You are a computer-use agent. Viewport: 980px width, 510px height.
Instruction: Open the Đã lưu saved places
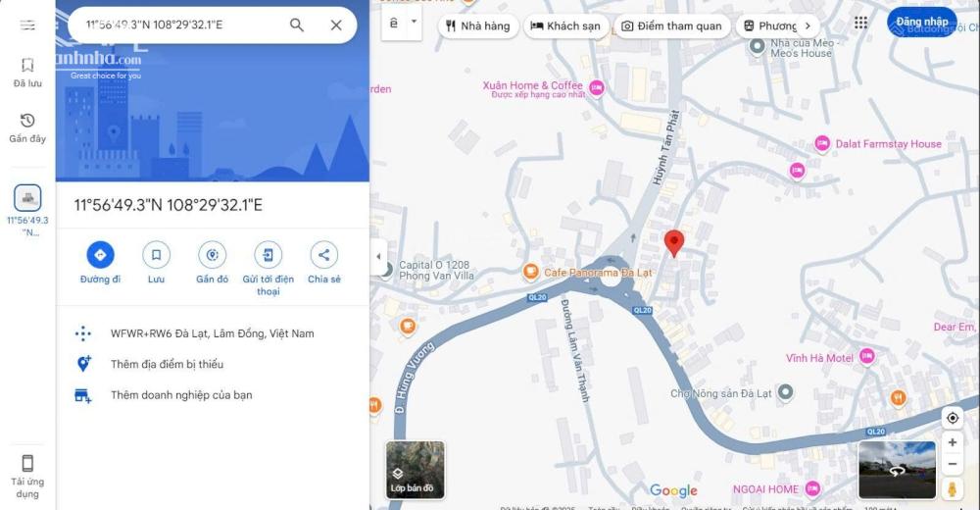coord(27,73)
